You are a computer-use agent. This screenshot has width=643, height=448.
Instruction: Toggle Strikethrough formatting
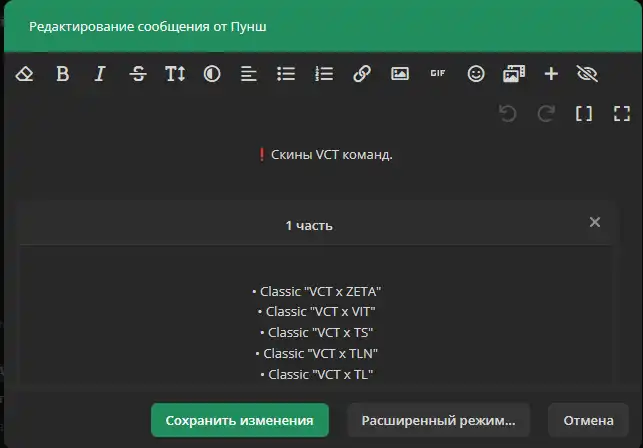pos(138,74)
